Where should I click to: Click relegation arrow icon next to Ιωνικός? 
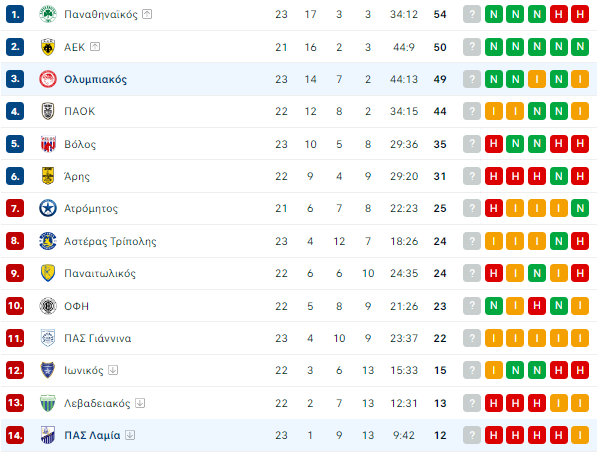(113, 370)
